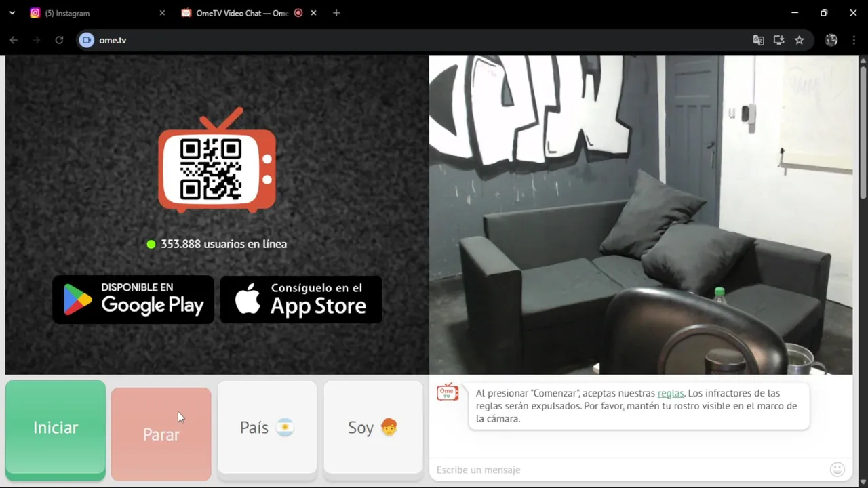Go forward to the next page
The width and height of the screenshot is (868, 488).
point(37,40)
